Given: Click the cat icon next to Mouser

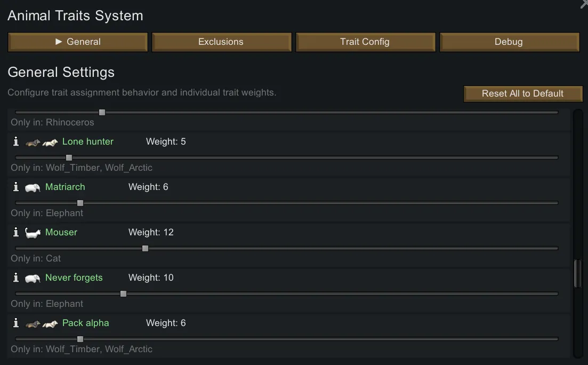Looking at the screenshot, I should pyautogui.click(x=33, y=233).
